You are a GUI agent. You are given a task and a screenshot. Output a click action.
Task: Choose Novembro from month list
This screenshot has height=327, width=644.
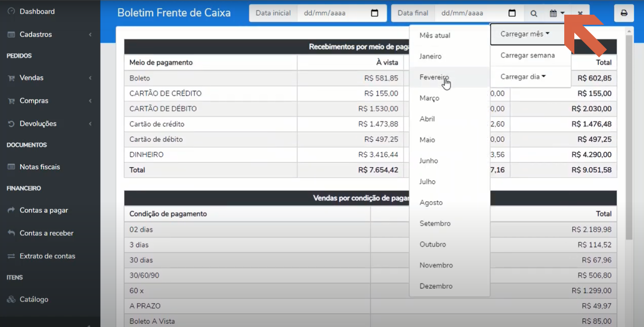click(x=450, y=265)
